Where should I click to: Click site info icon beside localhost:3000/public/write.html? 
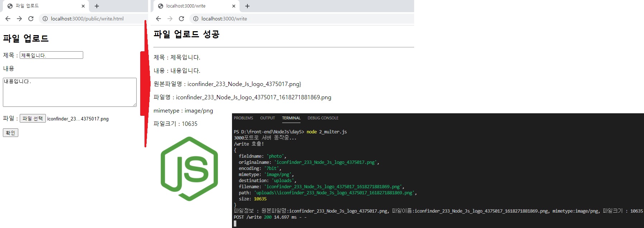pyautogui.click(x=45, y=19)
